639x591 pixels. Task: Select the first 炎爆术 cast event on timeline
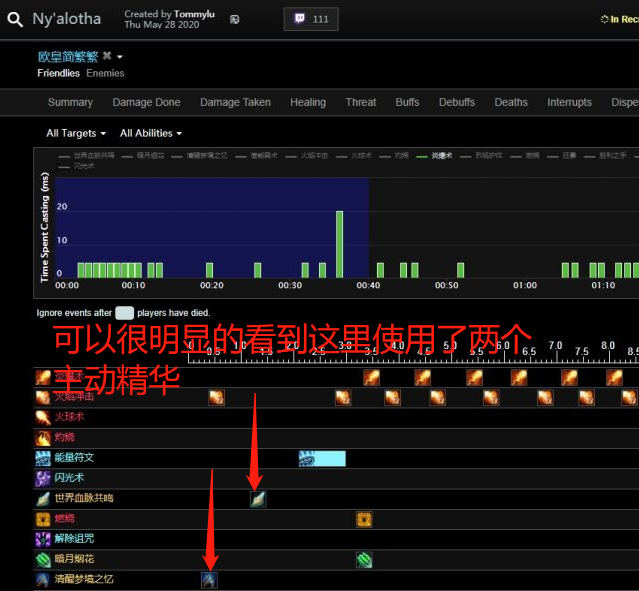371,377
